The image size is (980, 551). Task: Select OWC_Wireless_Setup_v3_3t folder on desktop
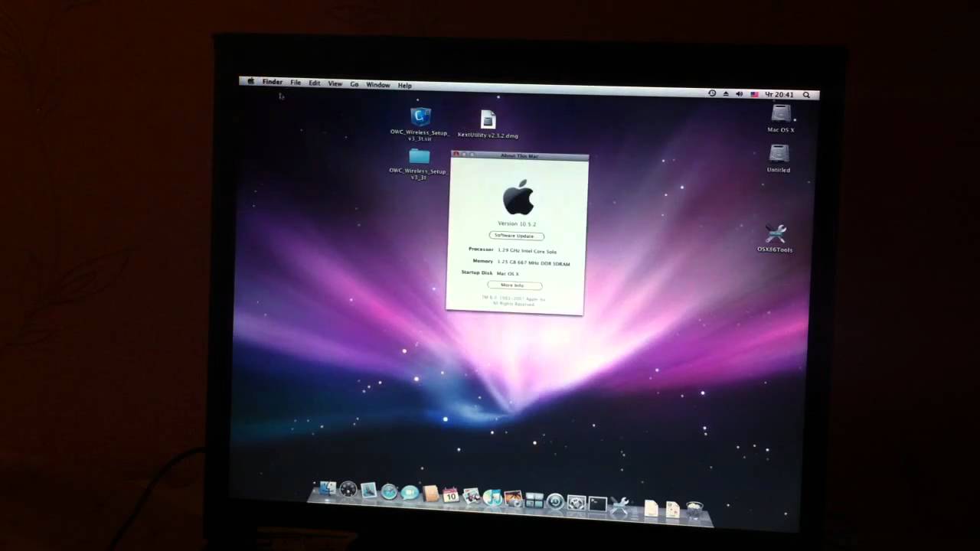point(419,157)
